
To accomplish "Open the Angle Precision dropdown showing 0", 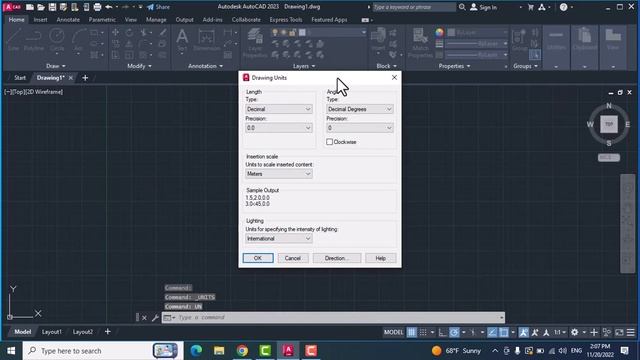I will point(360,128).
